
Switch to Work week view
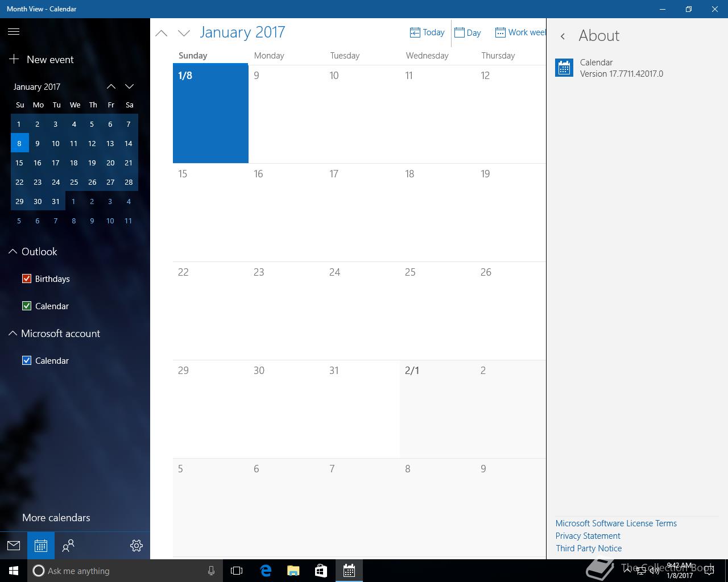[x=520, y=32]
